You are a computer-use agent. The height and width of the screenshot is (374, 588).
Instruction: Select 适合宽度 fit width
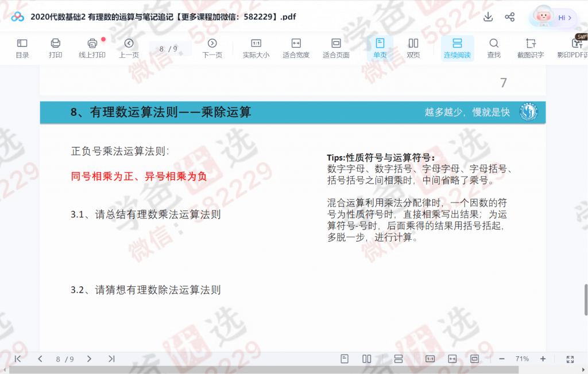tap(296, 48)
